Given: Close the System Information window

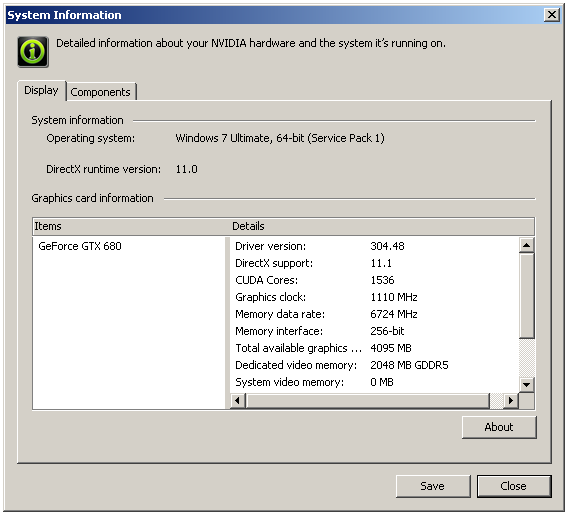Looking at the screenshot, I should tap(552, 15).
